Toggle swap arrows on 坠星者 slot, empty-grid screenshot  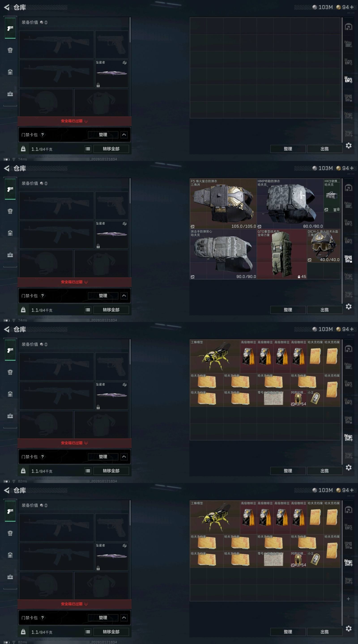click(x=125, y=63)
